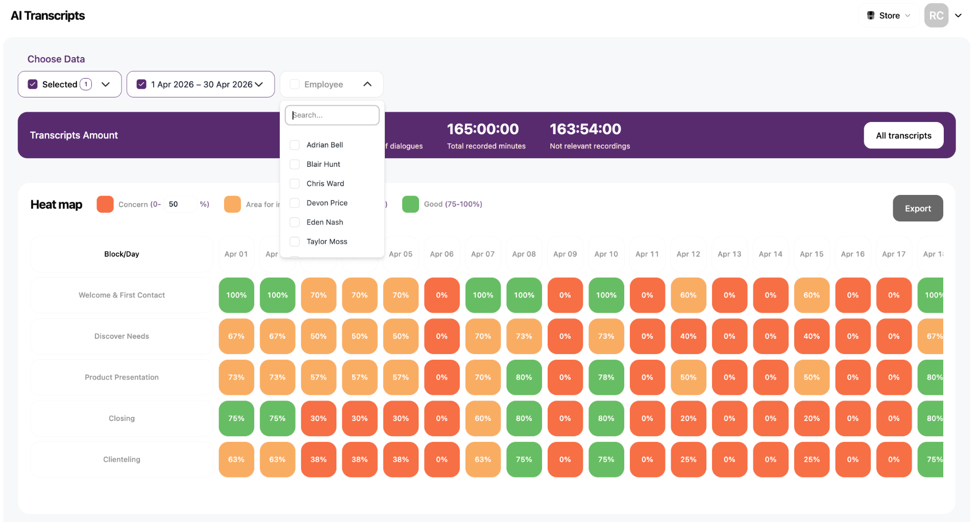Click the 163:54:00 not relevant recordings
The height and width of the screenshot is (522, 980).
click(x=585, y=129)
